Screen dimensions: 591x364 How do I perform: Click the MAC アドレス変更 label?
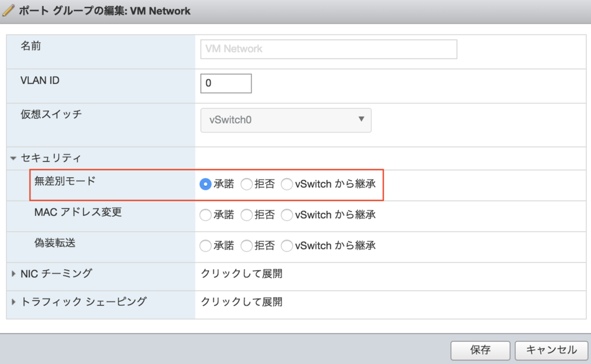click(78, 212)
